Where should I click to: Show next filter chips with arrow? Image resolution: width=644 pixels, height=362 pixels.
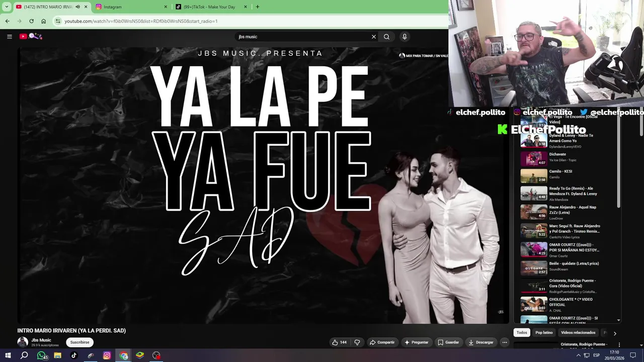615,333
